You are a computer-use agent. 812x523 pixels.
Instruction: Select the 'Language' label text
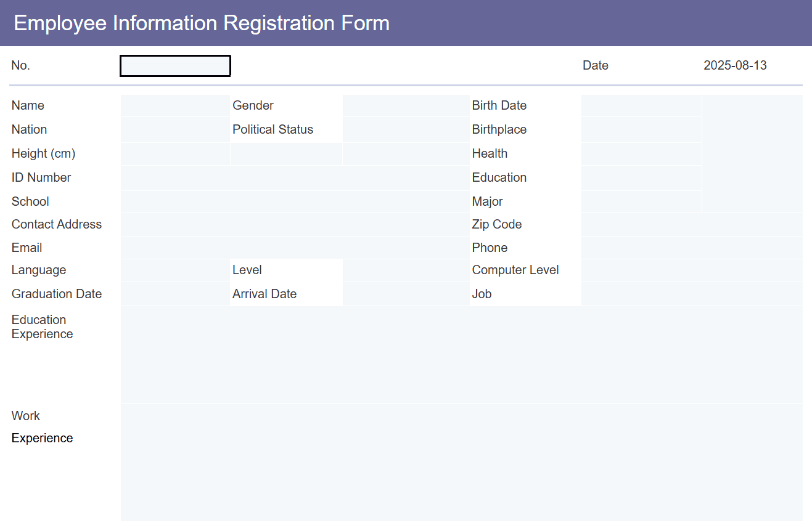[38, 270]
